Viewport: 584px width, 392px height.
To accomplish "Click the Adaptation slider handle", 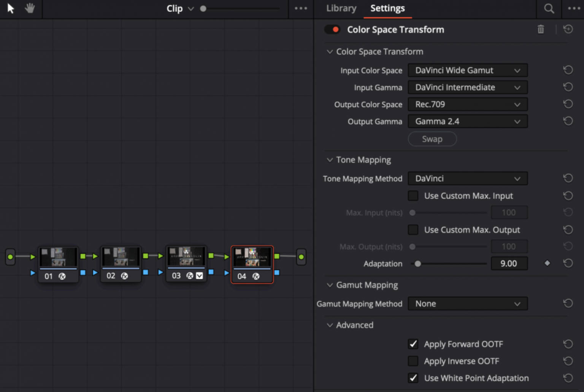I will point(418,264).
